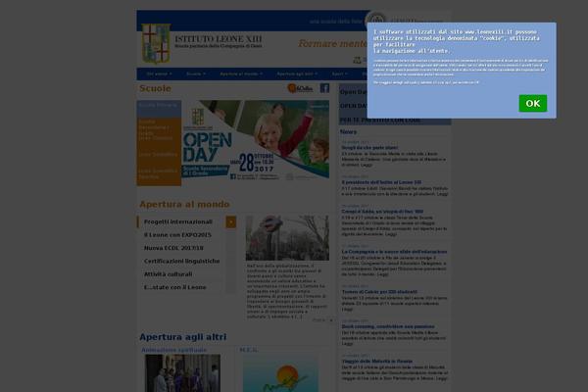
Task: Open the Open Day 28 ottobre banner
Action: click(256, 140)
